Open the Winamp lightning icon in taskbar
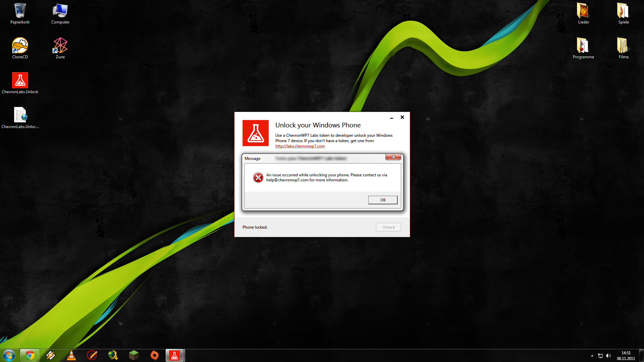The height and width of the screenshot is (362, 644). [x=51, y=355]
